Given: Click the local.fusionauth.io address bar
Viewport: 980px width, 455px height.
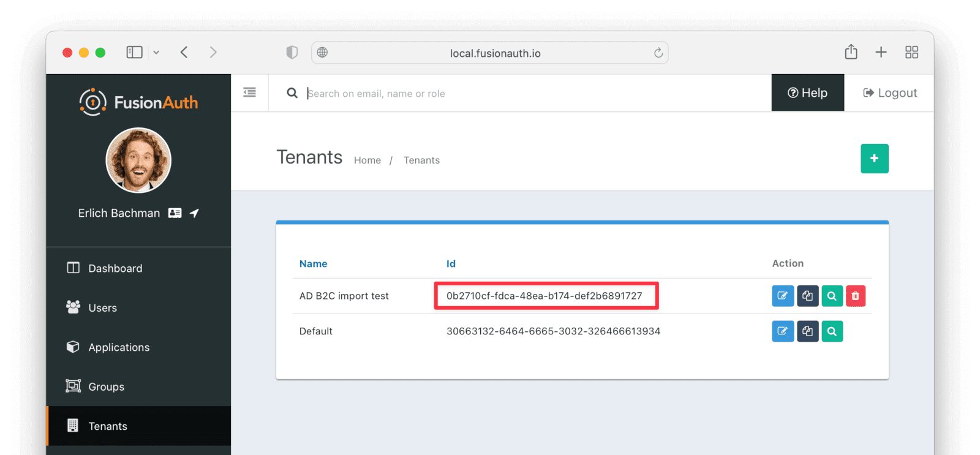Looking at the screenshot, I should tap(490, 53).
